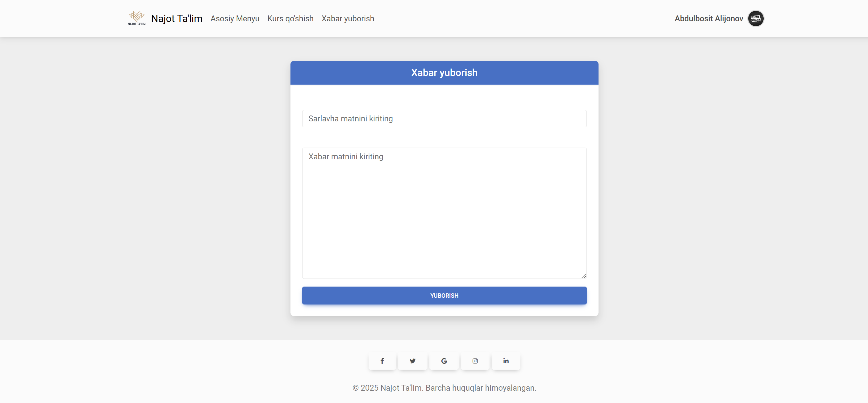Open the Twitter social link
This screenshot has width=868, height=403.
pyautogui.click(x=412, y=361)
